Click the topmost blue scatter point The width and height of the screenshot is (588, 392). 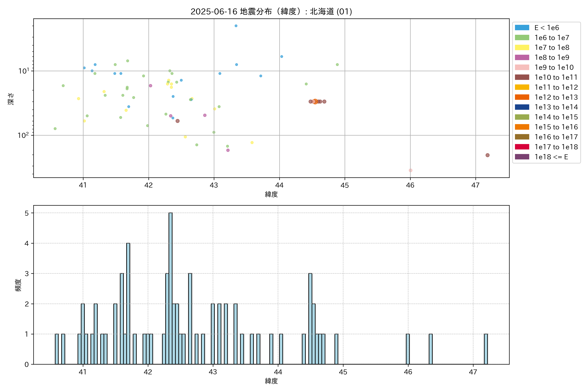[236, 26]
